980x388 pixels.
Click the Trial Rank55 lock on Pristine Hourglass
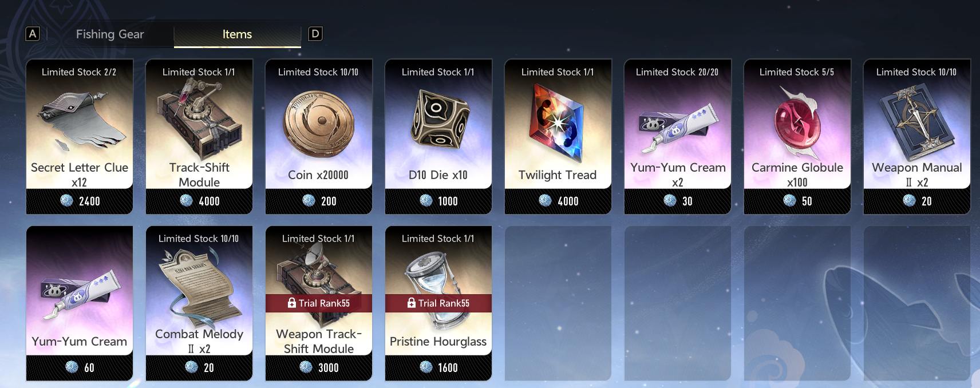(x=438, y=303)
